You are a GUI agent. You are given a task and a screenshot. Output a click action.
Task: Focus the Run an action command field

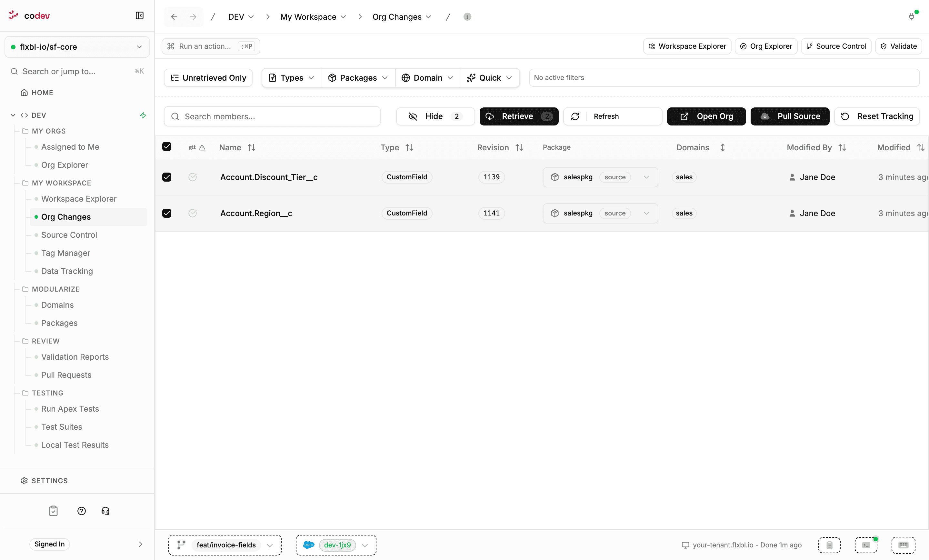coord(211,46)
